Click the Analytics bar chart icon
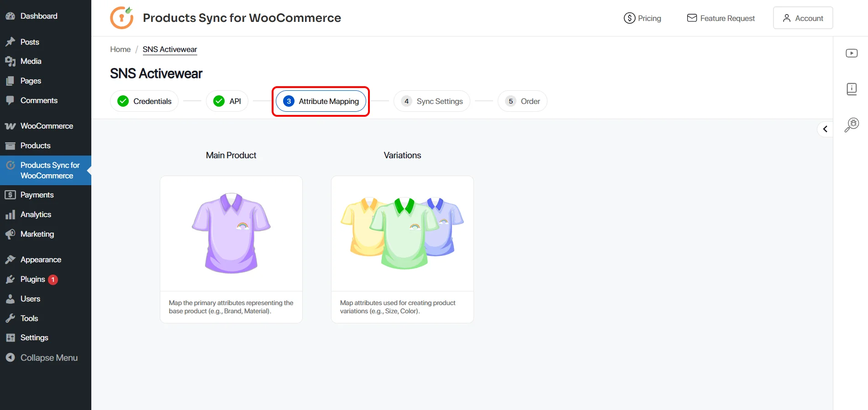The height and width of the screenshot is (410, 868). 10,214
